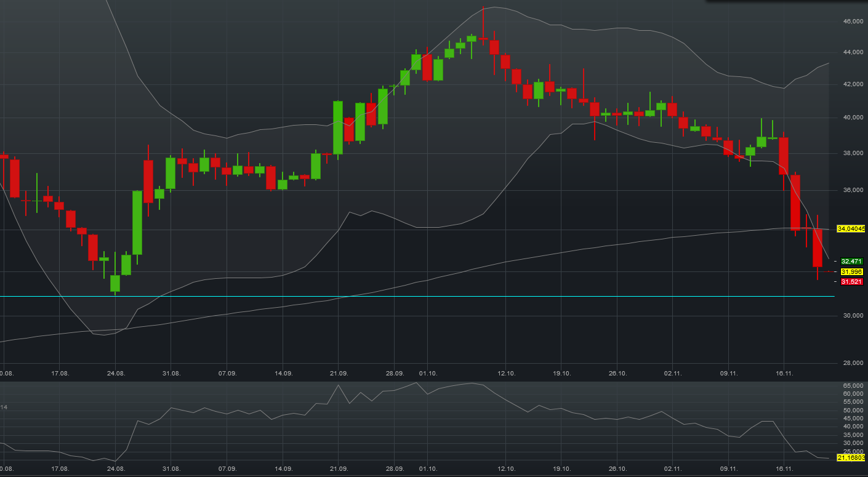The width and height of the screenshot is (868, 477).
Task: Select the tall green candle at 21.09.
Action: point(338,127)
